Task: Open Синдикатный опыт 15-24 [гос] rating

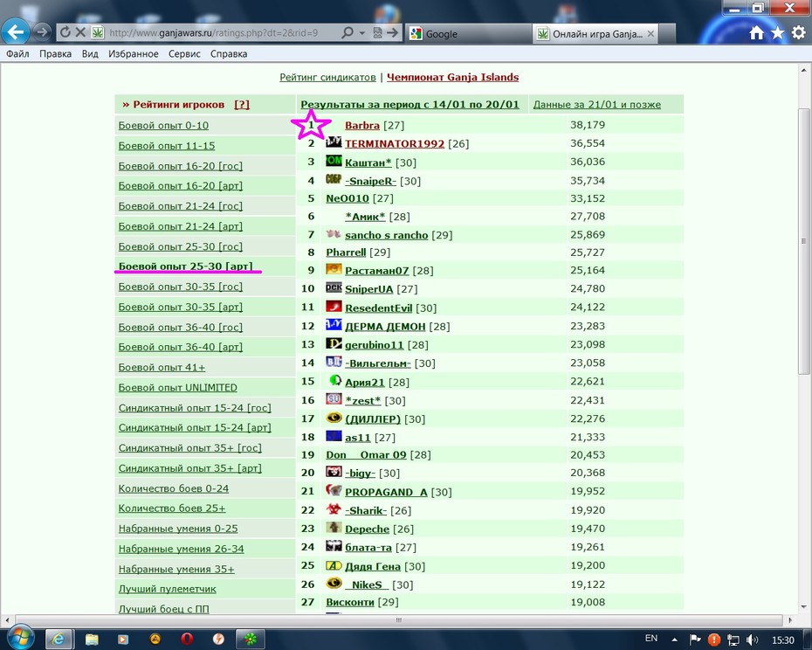Action: 195,408
